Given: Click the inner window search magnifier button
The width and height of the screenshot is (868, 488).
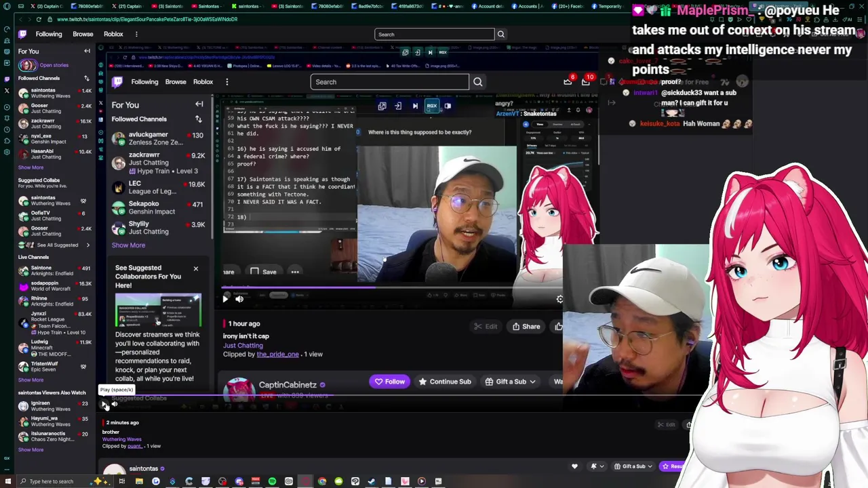Looking at the screenshot, I should pos(477,82).
